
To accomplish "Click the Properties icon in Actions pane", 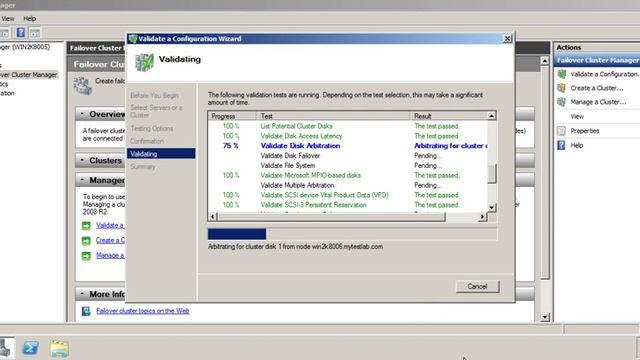I will (562, 131).
